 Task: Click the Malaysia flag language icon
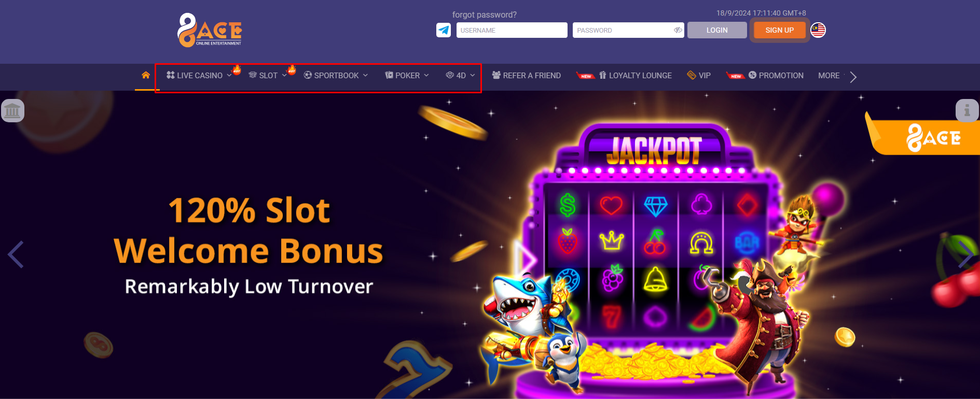818,30
